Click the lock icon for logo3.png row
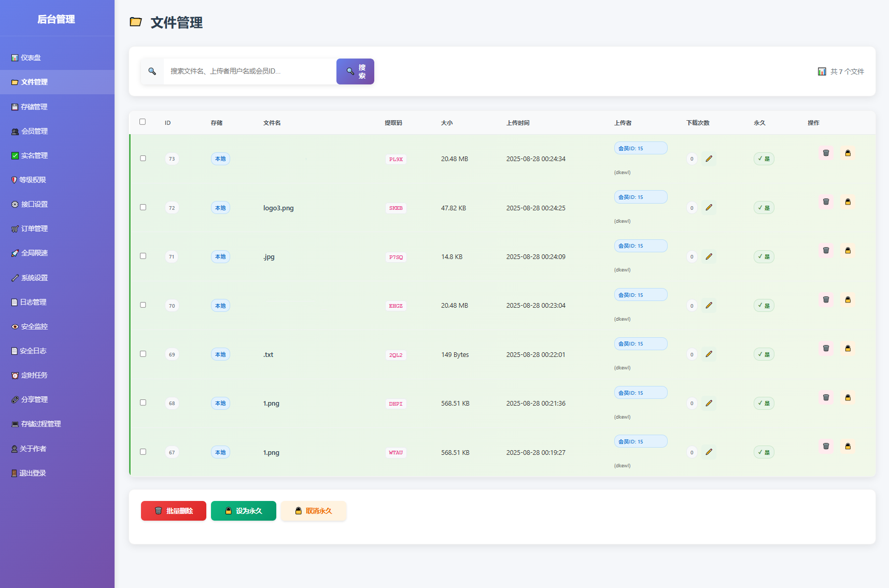The width and height of the screenshot is (889, 588). pos(848,202)
